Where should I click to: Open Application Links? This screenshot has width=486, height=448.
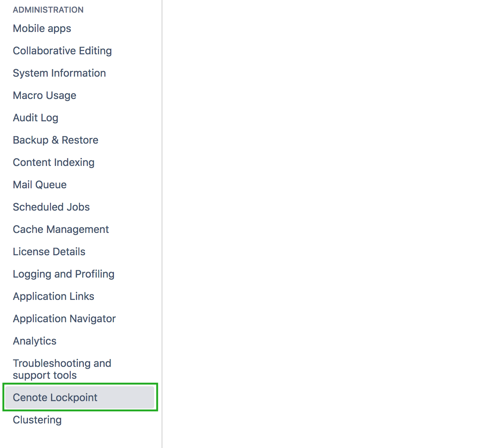tap(53, 297)
